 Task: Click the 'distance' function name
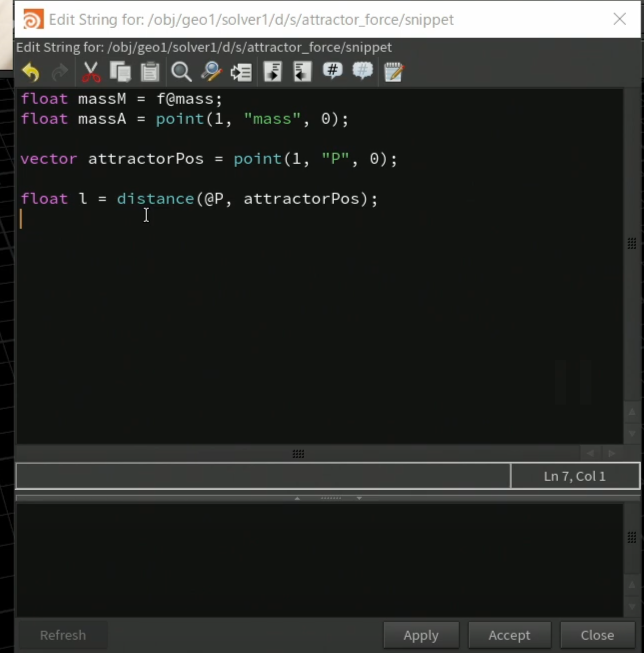155,199
